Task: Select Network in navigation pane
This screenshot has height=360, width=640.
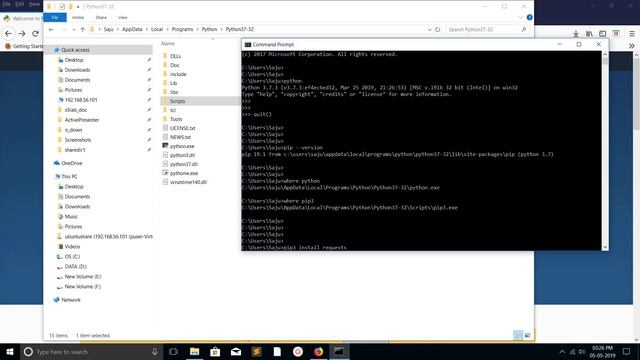Action: tap(71, 300)
